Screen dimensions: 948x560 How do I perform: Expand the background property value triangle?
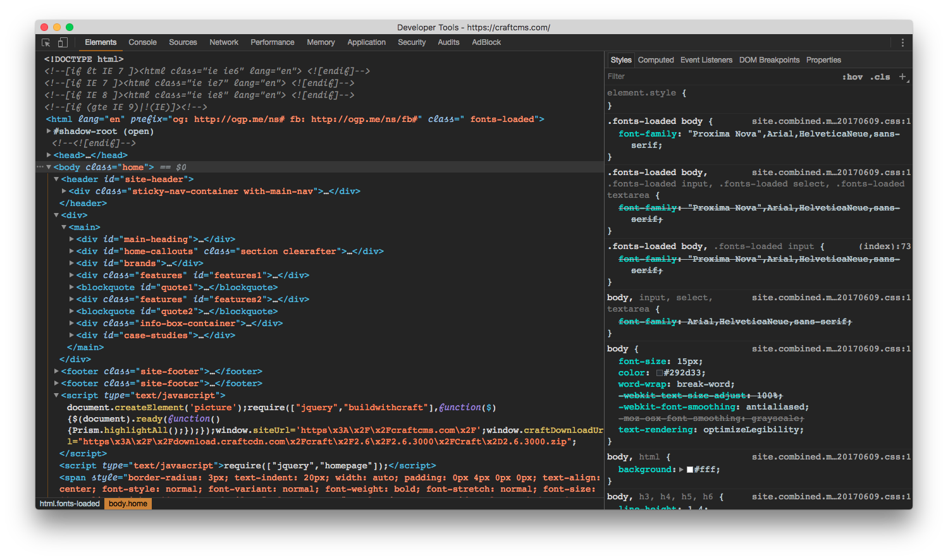point(681,470)
